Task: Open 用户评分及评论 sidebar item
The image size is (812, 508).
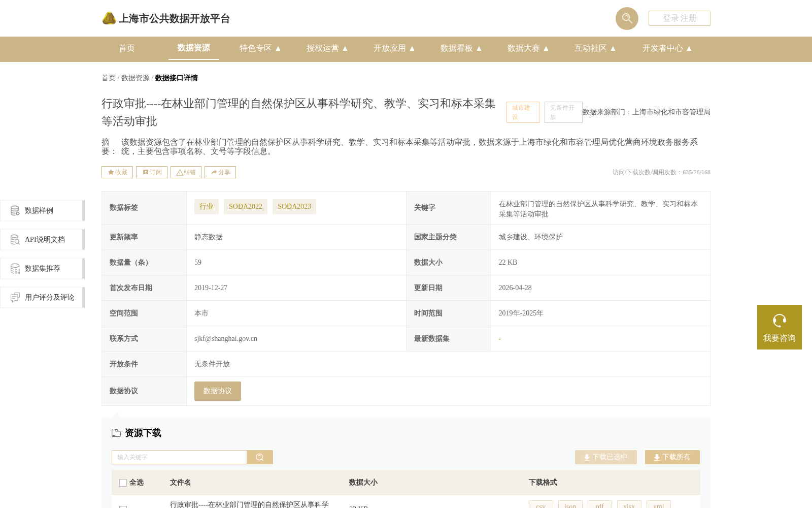Action: click(43, 297)
